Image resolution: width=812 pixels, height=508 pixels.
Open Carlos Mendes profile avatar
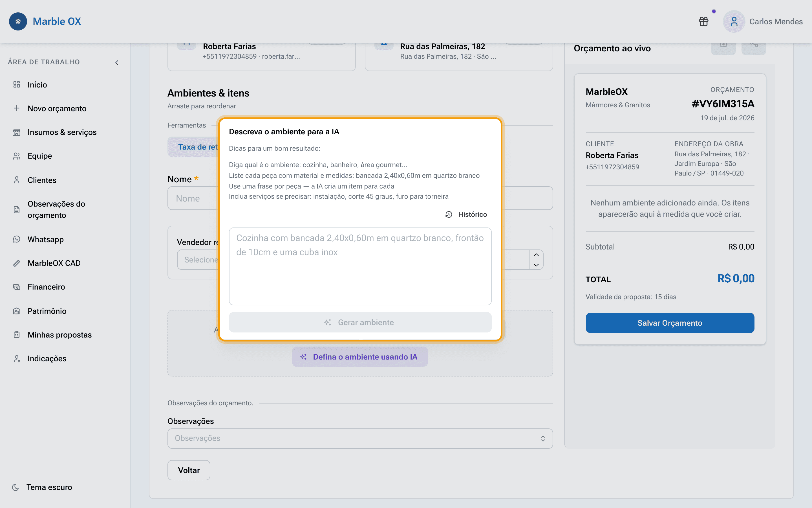tap(734, 21)
